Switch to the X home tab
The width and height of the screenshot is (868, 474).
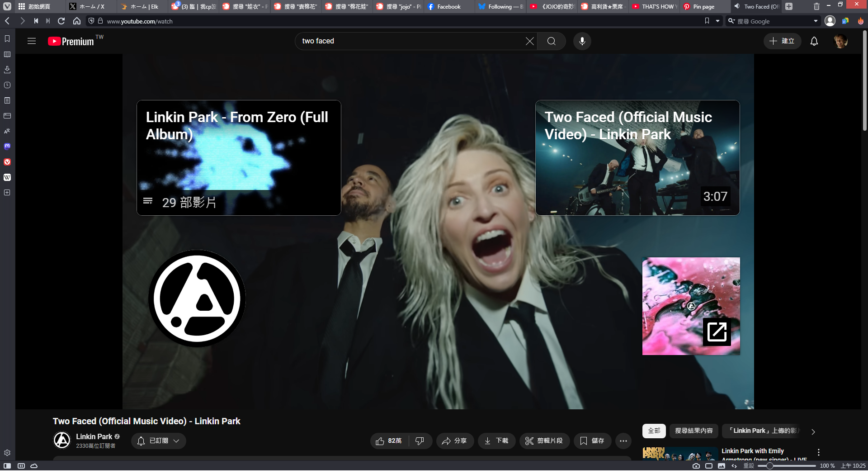pos(92,6)
